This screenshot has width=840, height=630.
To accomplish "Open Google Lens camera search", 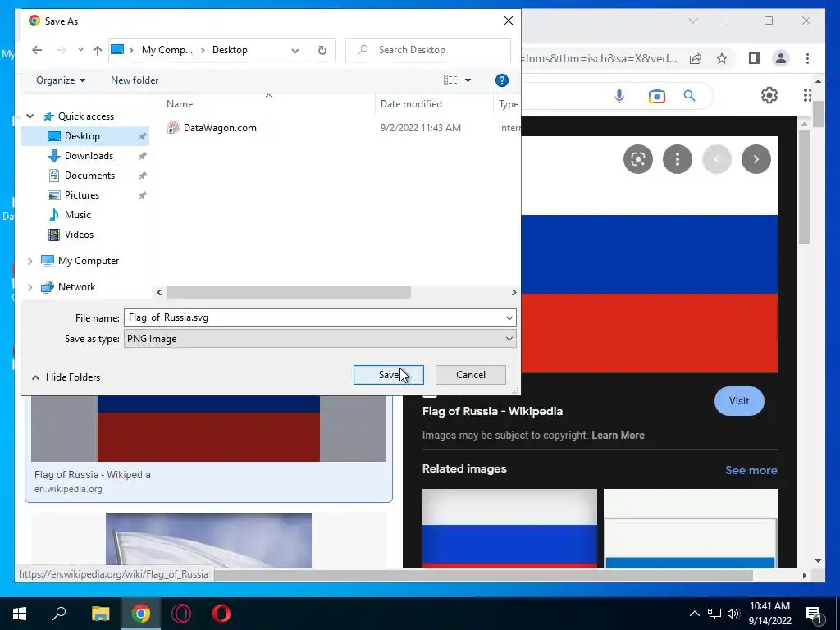I will tap(656, 96).
